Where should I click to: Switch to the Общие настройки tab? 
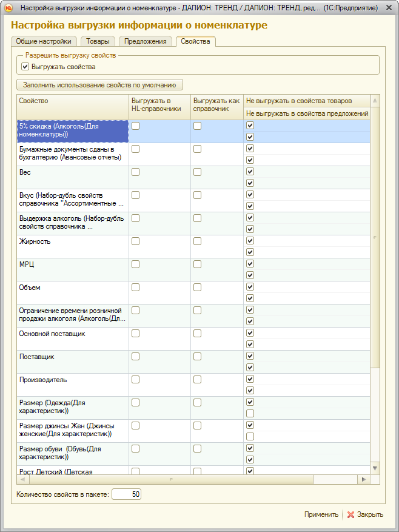click(x=44, y=41)
